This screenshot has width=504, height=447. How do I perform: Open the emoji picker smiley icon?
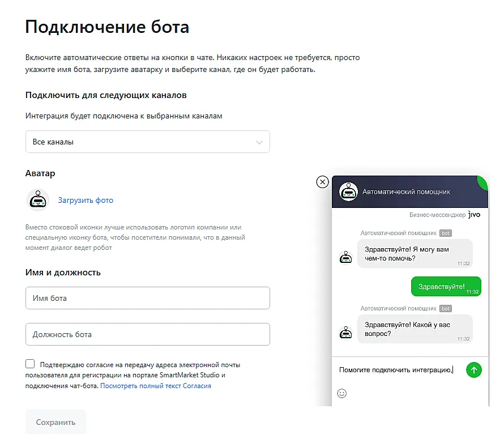(341, 393)
